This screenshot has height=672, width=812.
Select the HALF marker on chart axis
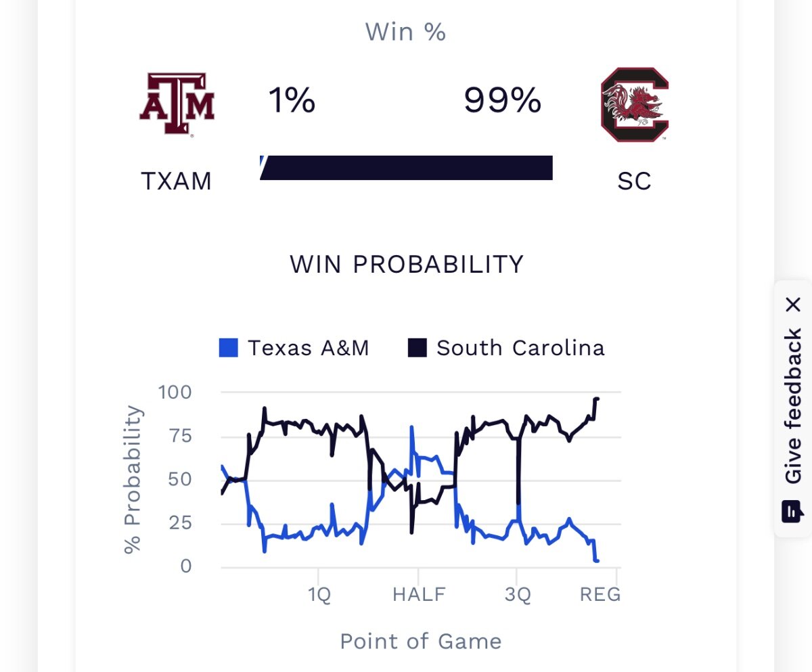pos(420,595)
